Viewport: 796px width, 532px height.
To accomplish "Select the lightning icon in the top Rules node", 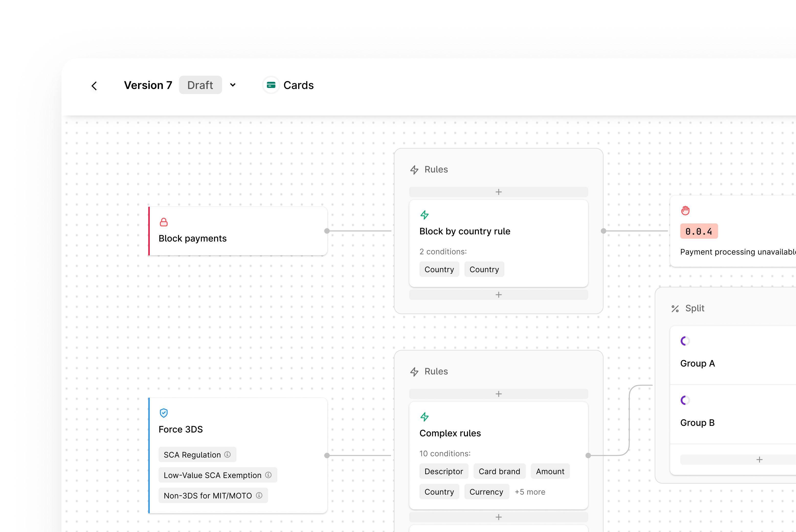I will tap(414, 170).
